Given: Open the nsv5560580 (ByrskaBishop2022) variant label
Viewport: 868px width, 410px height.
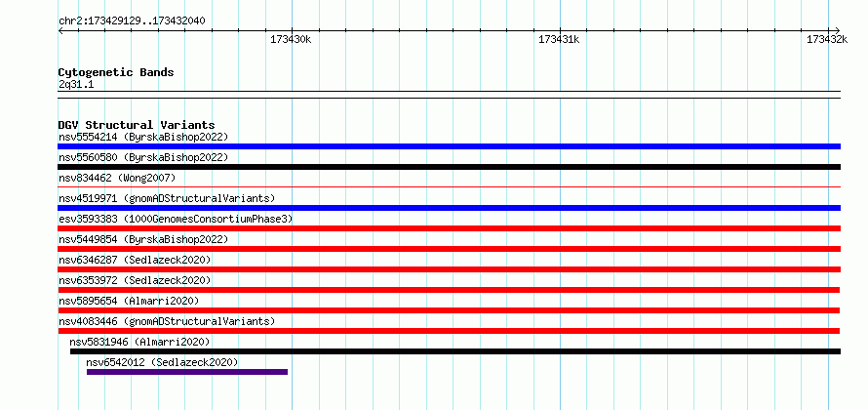Looking at the screenshot, I should click(x=143, y=157).
